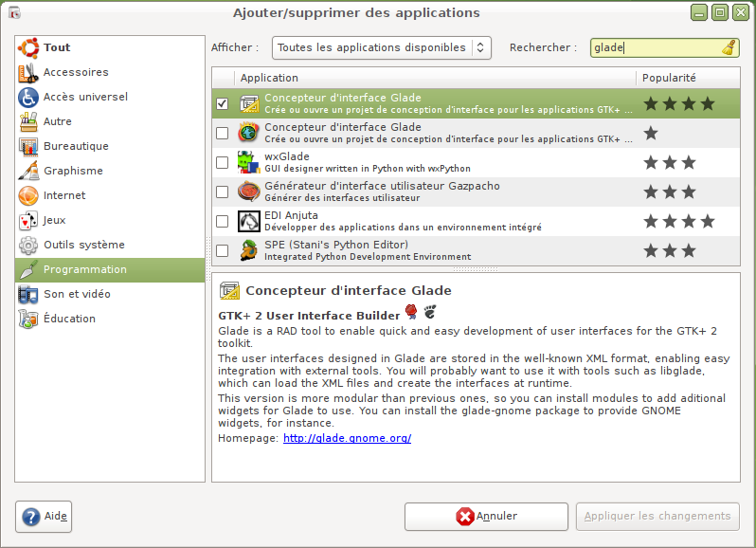The width and height of the screenshot is (756, 548).
Task: Uncheck the four-star Concepteur d'interface Glade
Action: 223,103
